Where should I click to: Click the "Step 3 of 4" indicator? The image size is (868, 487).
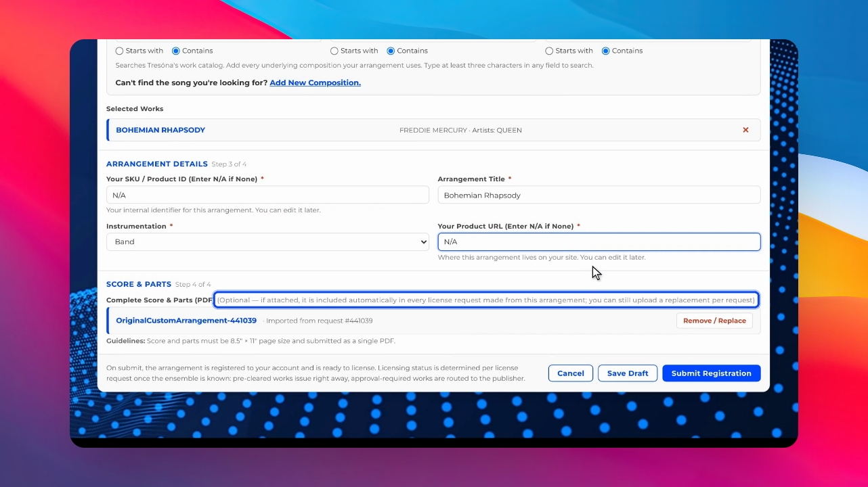pyautogui.click(x=229, y=164)
